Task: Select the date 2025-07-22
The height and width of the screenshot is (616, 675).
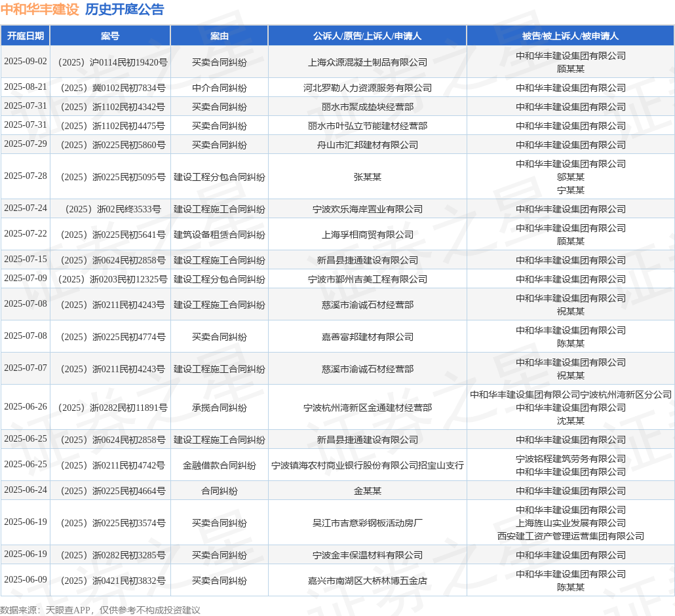Action: point(26,233)
